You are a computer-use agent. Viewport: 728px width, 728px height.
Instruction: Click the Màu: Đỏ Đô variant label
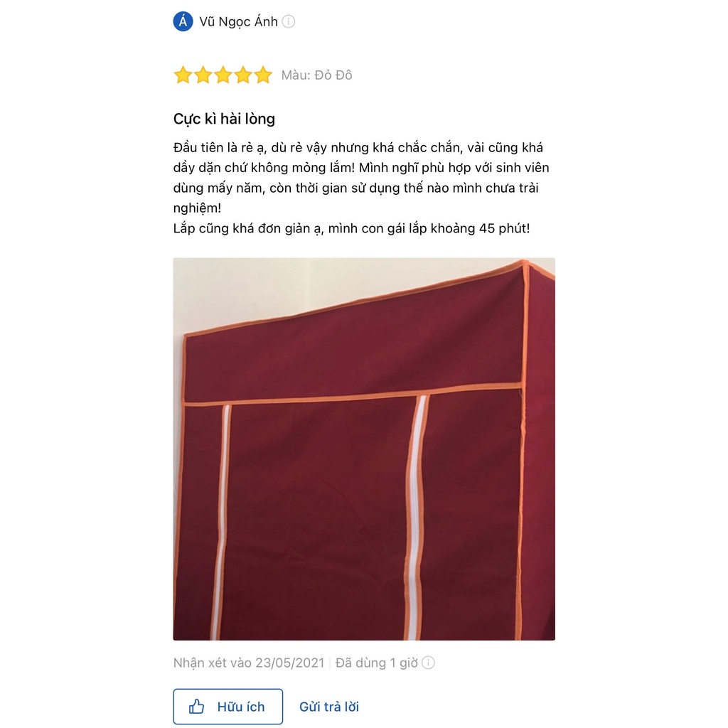pyautogui.click(x=316, y=75)
